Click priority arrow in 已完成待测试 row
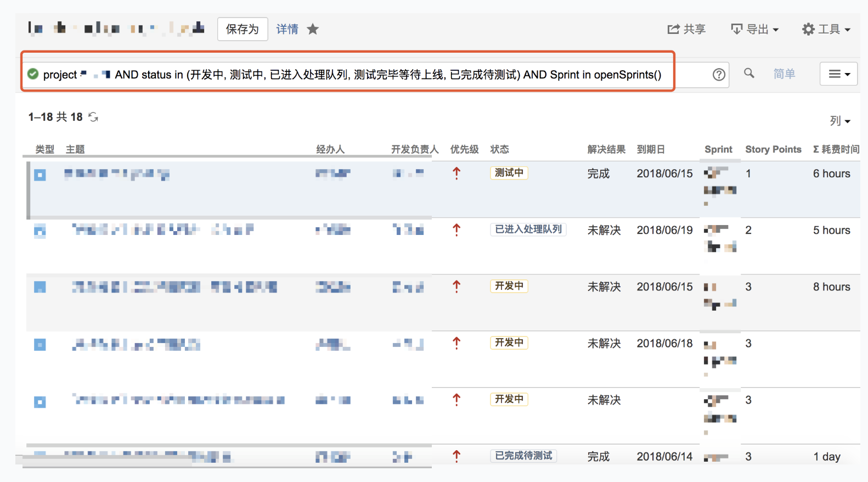The image size is (868, 482). (x=456, y=456)
